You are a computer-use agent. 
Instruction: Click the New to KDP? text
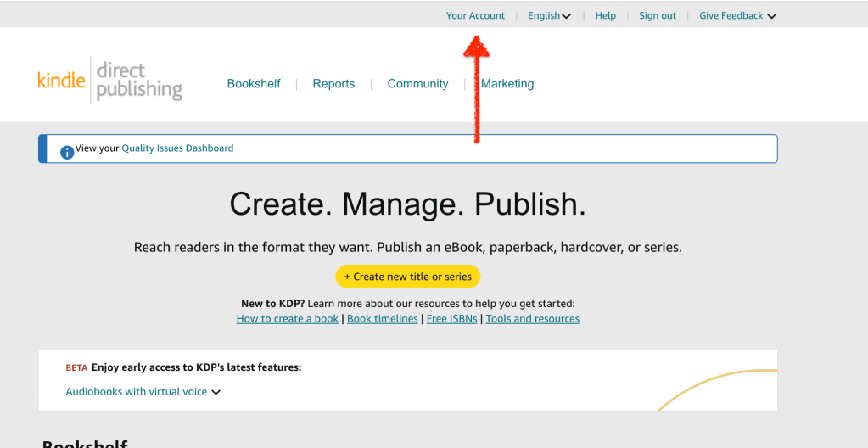coord(272,304)
